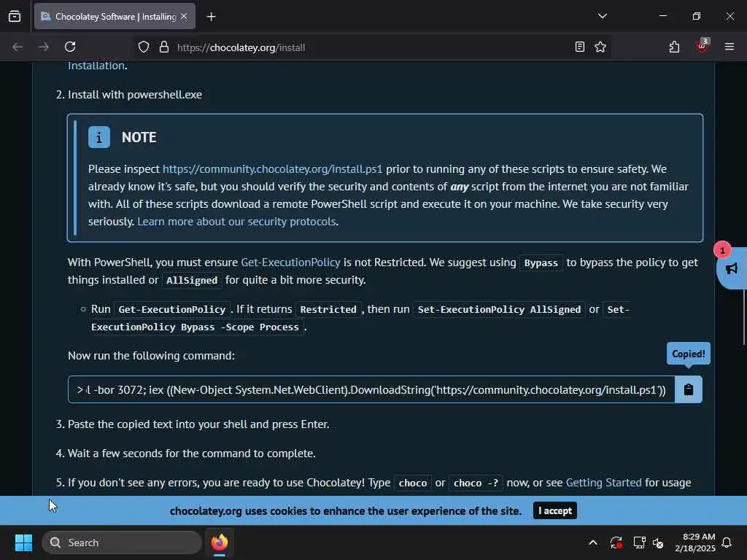
Task: Click the muted volume tray icon
Action: [659, 542]
